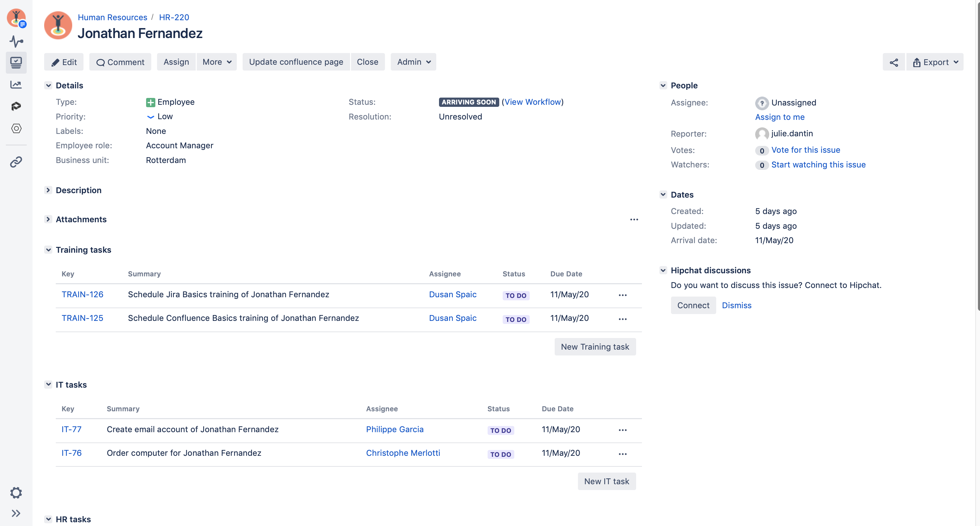Expand the Description section

pos(48,190)
